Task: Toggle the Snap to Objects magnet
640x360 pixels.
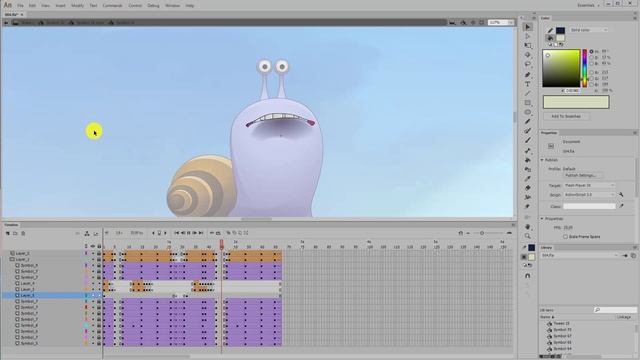Action: coord(528,276)
